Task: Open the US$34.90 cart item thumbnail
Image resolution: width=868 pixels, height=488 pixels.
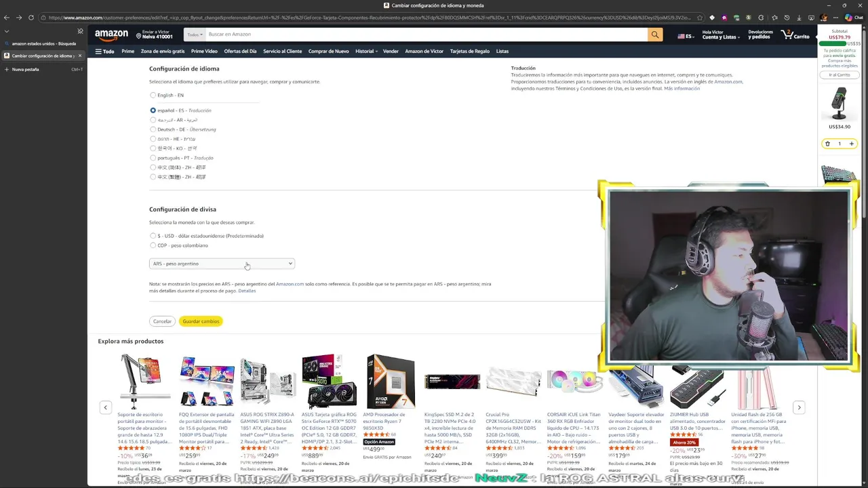Action: tap(840, 104)
